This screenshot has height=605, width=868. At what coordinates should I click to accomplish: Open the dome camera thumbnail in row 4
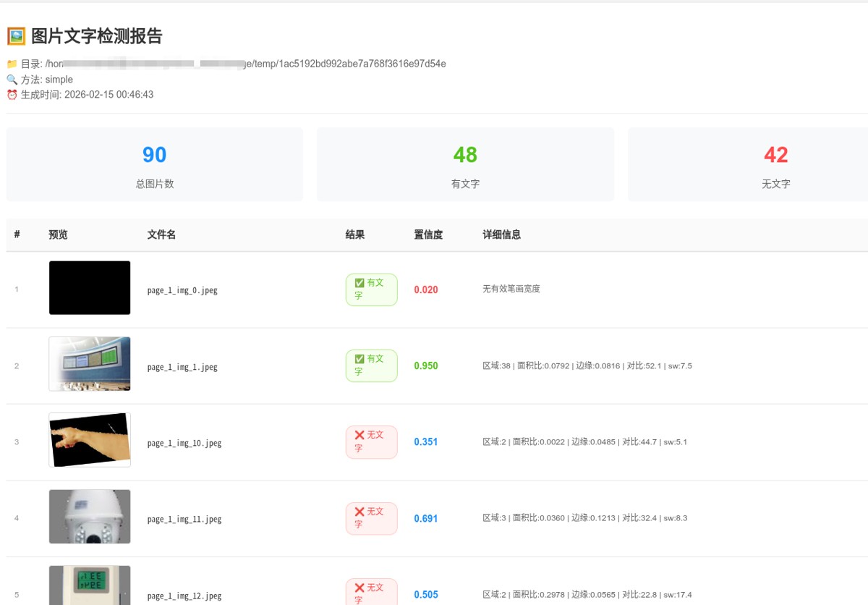click(90, 517)
